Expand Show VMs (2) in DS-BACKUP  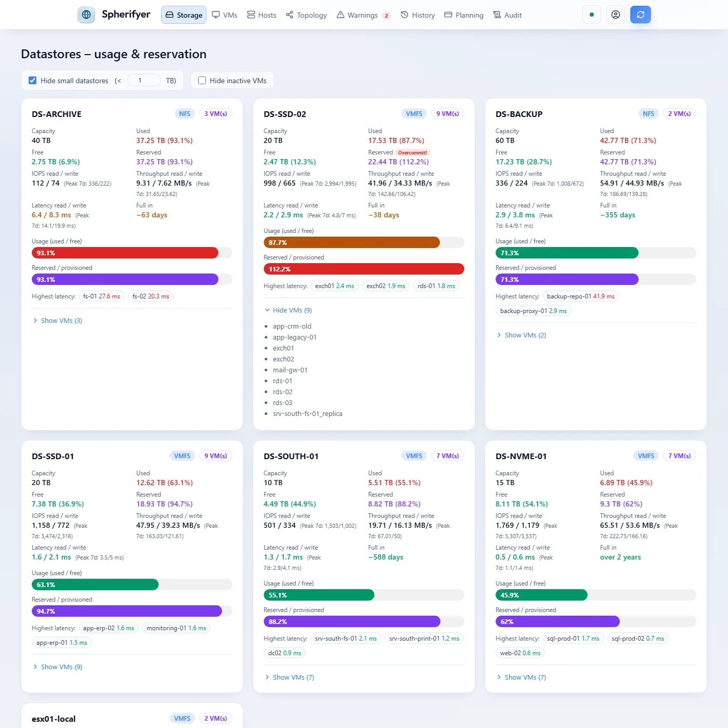[x=522, y=335]
